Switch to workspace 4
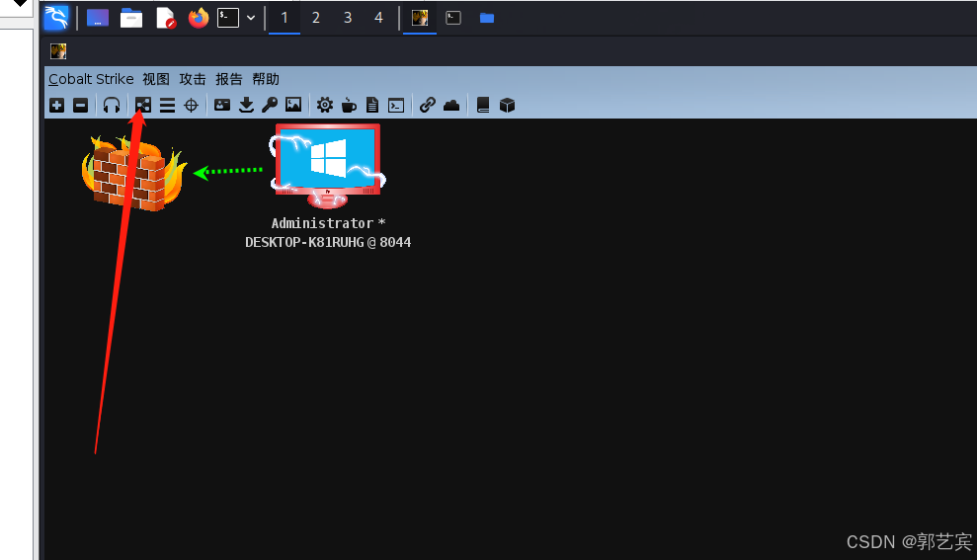This screenshot has height=560, width=977. click(x=378, y=18)
